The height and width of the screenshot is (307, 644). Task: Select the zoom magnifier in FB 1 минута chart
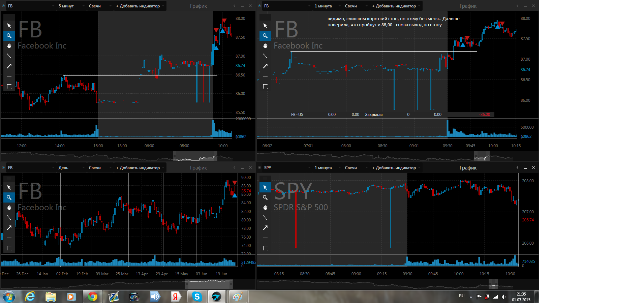(x=265, y=36)
